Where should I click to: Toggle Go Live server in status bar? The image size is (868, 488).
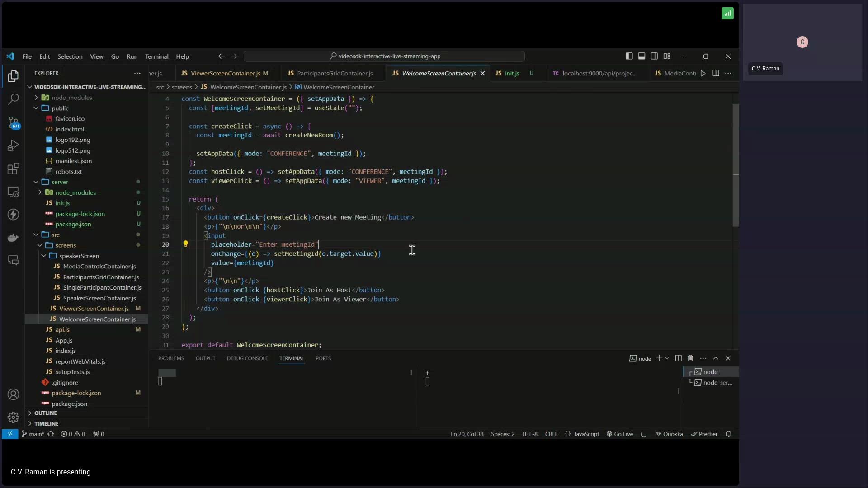619,434
